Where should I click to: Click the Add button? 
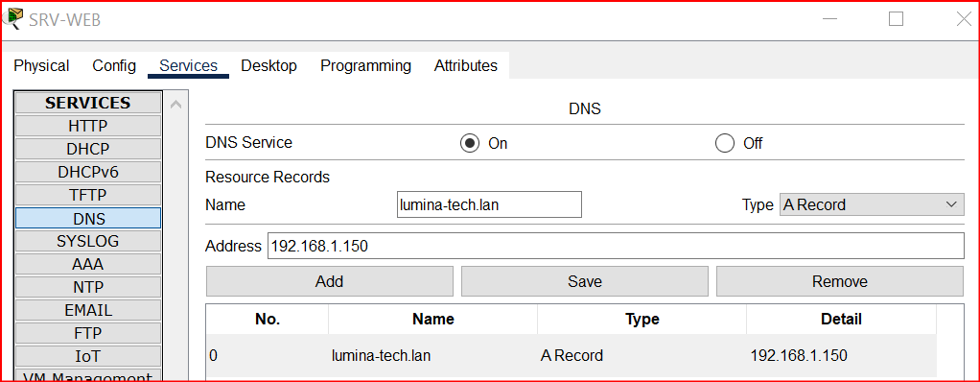click(x=329, y=281)
